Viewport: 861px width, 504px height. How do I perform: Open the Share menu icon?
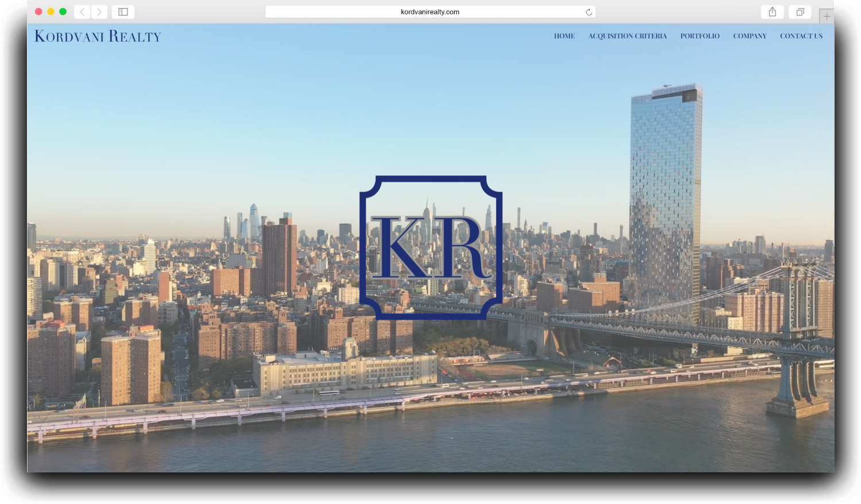[x=772, y=11]
